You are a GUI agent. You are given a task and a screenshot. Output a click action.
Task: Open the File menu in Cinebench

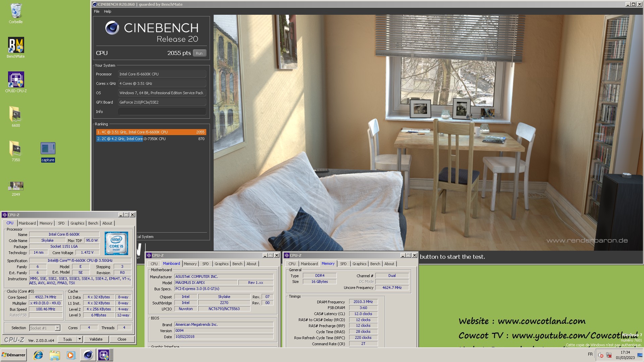click(97, 11)
